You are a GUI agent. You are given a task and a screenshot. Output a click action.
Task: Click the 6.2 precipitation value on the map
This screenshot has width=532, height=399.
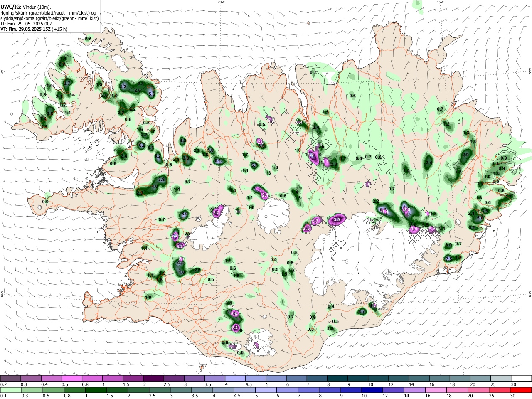pyautogui.click(x=141, y=145)
